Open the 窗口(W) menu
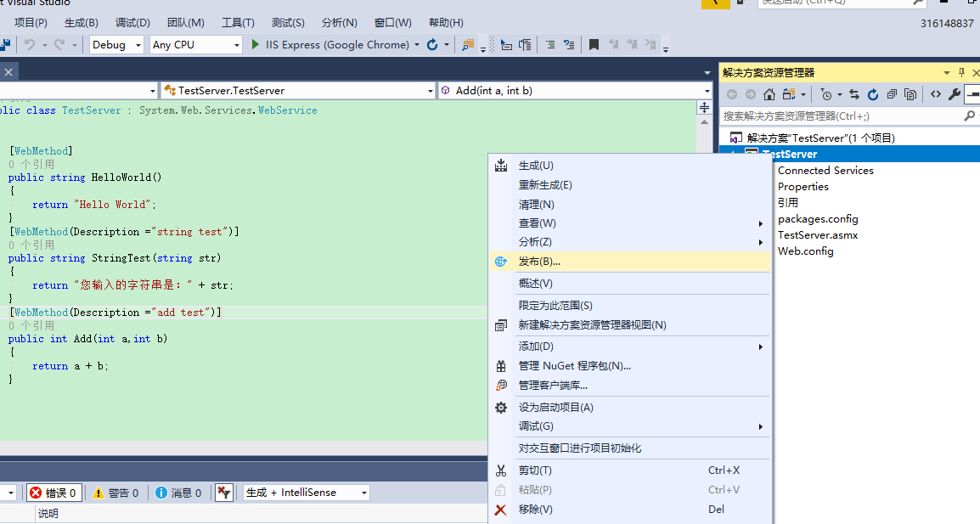Image resolution: width=980 pixels, height=524 pixels. [x=392, y=23]
